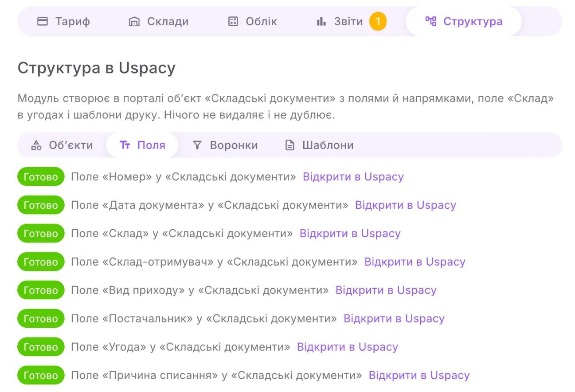Click the document icon beside Шаблони
The width and height of the screenshot is (575, 392).
289,145
